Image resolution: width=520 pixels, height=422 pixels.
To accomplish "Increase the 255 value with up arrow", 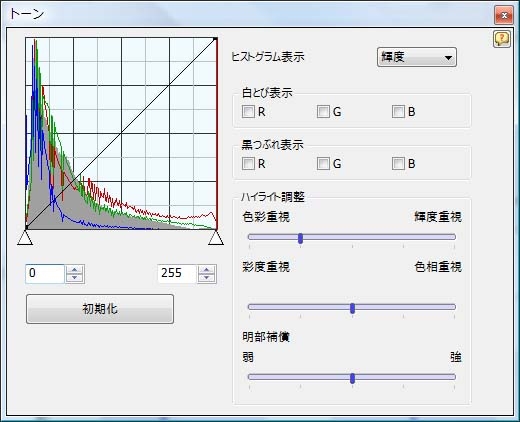I will 207,269.
